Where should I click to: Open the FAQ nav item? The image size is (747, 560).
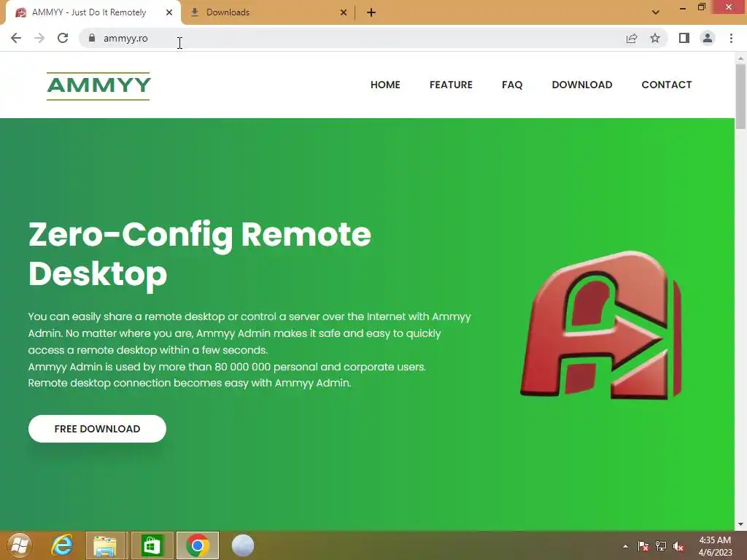[x=512, y=85]
